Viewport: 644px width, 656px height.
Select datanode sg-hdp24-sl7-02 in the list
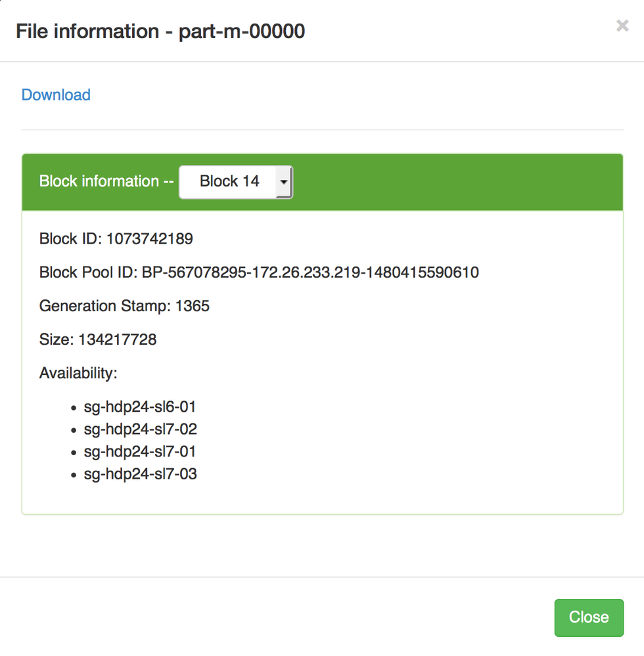coord(140,429)
